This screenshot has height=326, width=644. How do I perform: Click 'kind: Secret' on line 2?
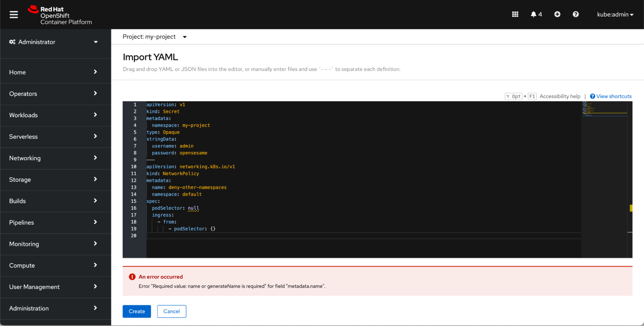click(x=163, y=111)
